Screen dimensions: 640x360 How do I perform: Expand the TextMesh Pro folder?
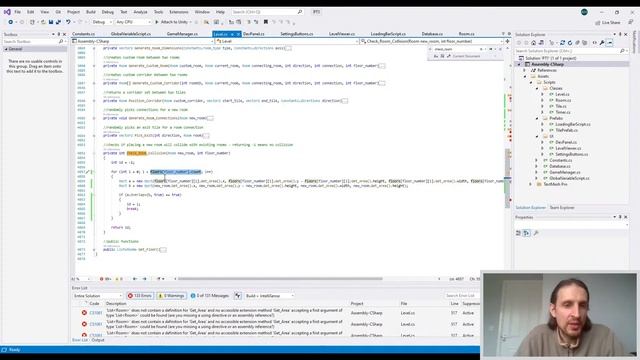tap(531, 184)
